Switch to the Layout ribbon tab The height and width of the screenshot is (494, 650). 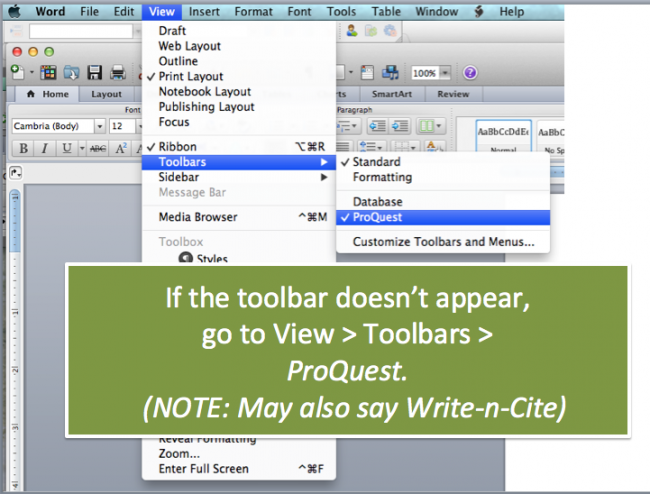click(107, 94)
